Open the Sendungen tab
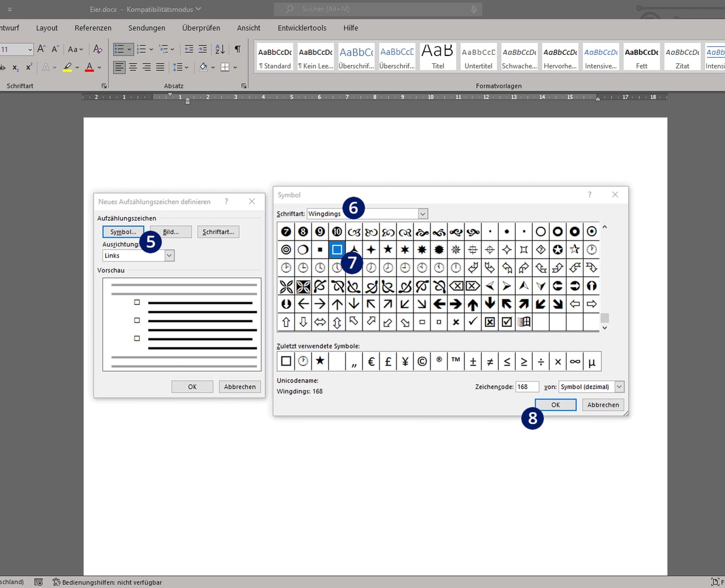Screen dimensions: 725x588 (x=147, y=28)
